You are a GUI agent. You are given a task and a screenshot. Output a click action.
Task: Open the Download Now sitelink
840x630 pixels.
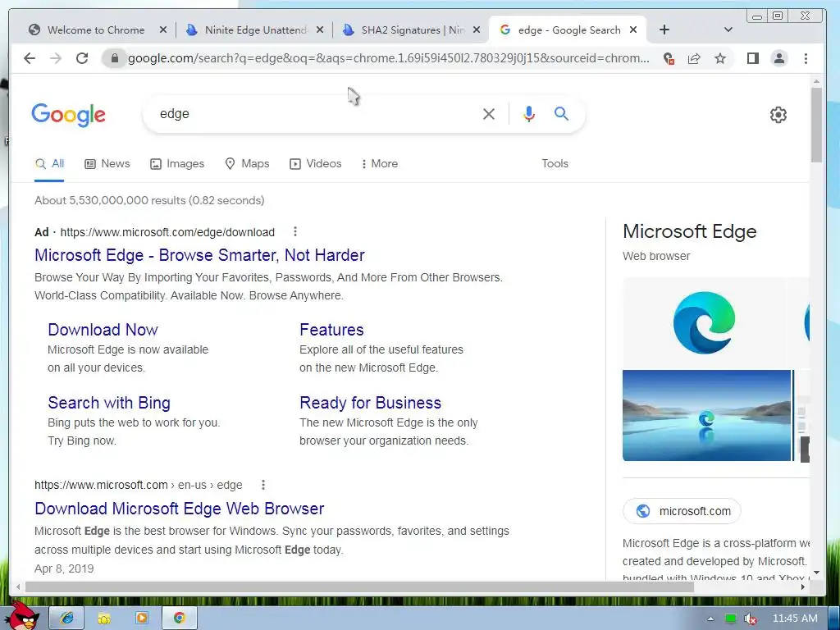[x=103, y=330]
